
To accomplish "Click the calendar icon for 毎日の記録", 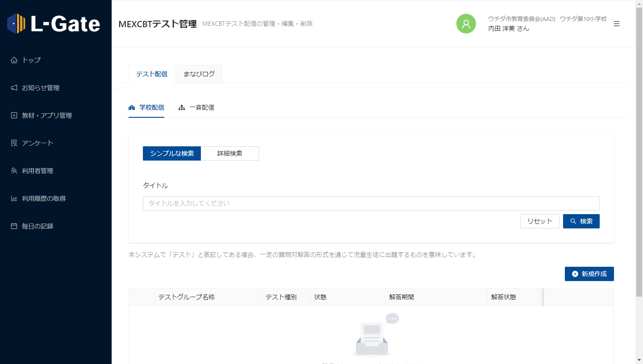I will tap(14, 226).
